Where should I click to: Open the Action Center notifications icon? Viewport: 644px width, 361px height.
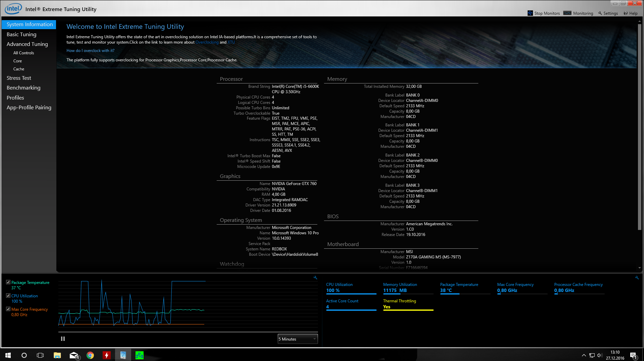tap(633, 355)
